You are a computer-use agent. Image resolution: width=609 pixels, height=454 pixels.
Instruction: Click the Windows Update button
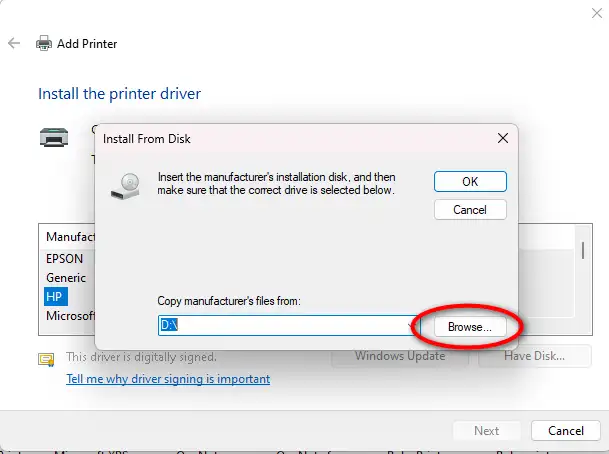400,356
